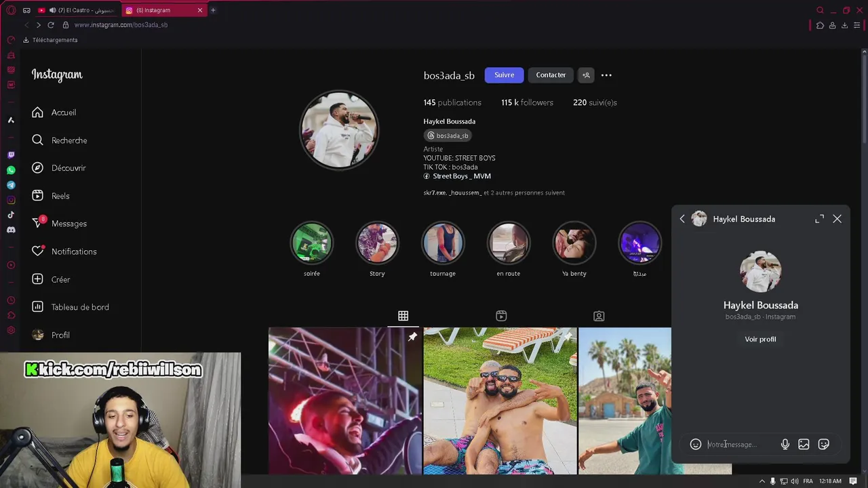Go to Reels in sidebar
The width and height of the screenshot is (868, 488).
pos(51,196)
